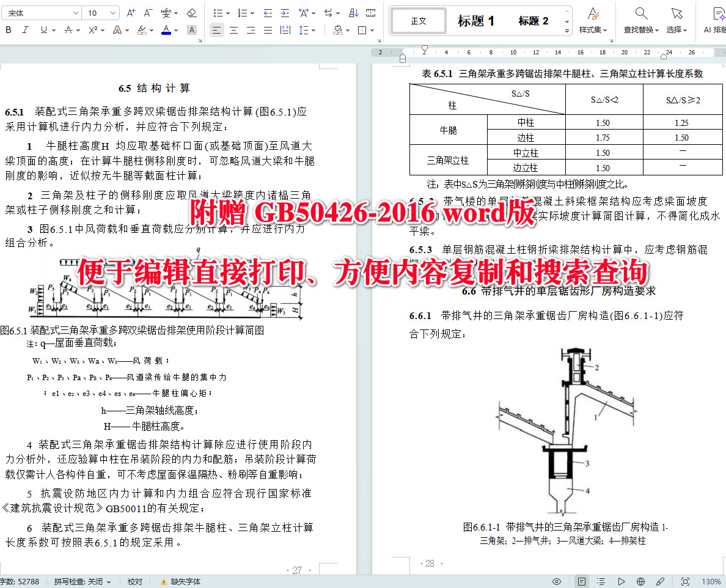Viewport: 726px width, 588px height.
Task: Apply the blue font color
Action: point(166,30)
